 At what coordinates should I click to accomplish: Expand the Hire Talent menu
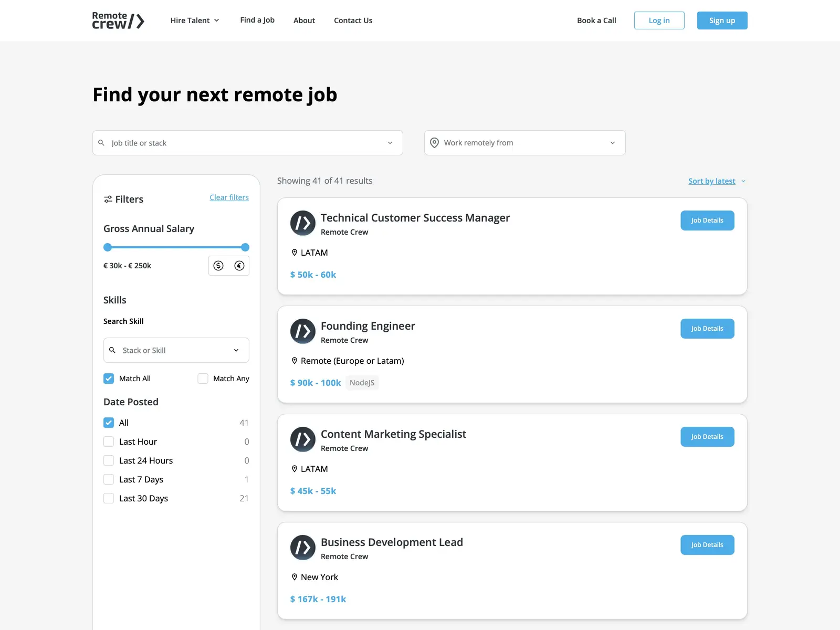(x=195, y=20)
